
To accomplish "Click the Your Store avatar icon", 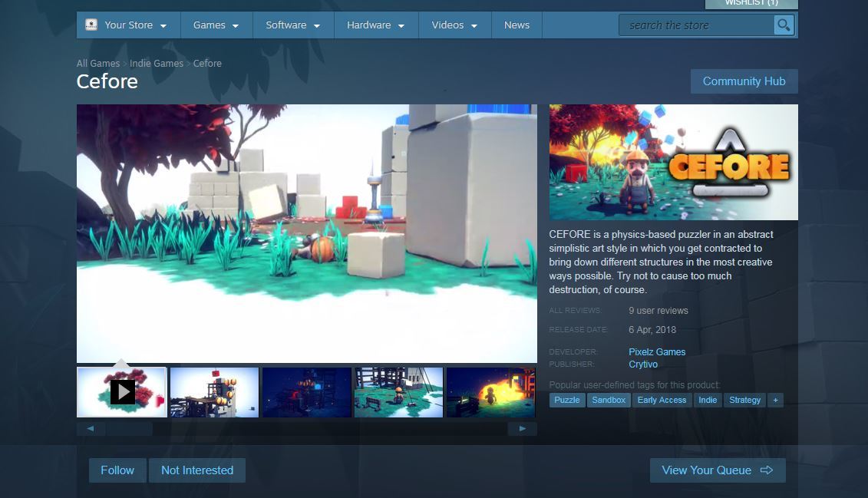I will [91, 25].
